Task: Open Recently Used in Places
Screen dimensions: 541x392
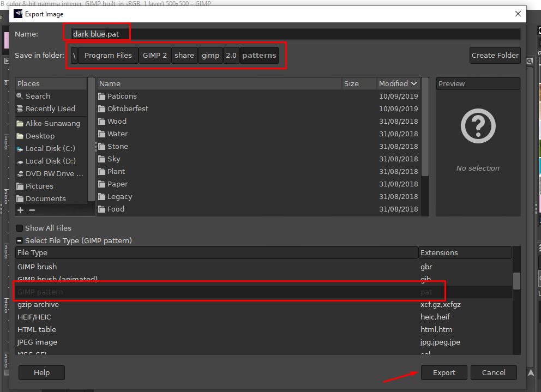Action: (51, 108)
